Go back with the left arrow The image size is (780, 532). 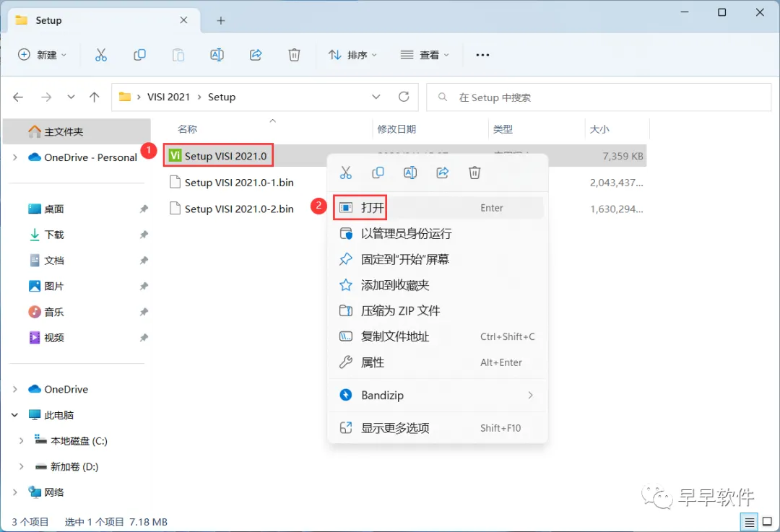[x=18, y=97]
